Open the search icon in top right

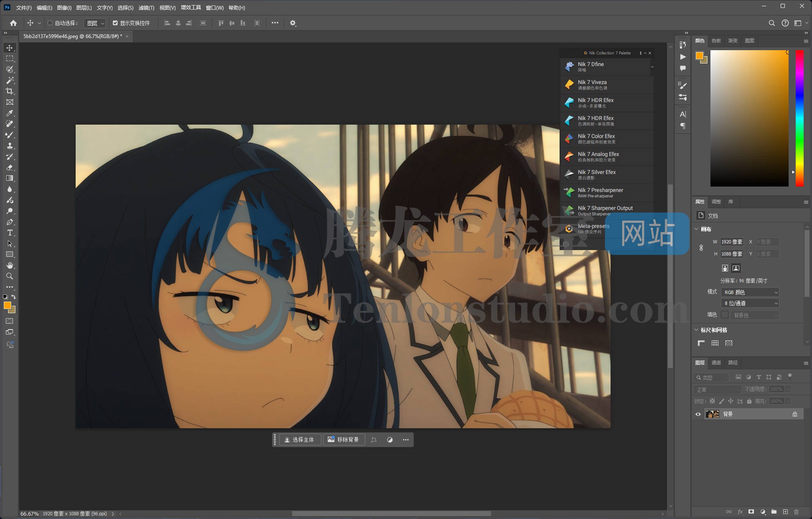point(771,23)
